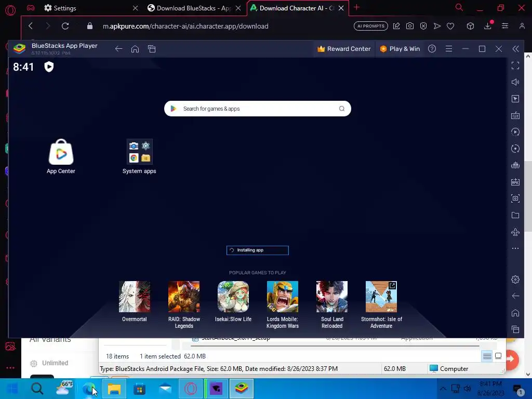Click the shield icon next to the clock
Viewport: 532px width, 399px height.
point(49,66)
